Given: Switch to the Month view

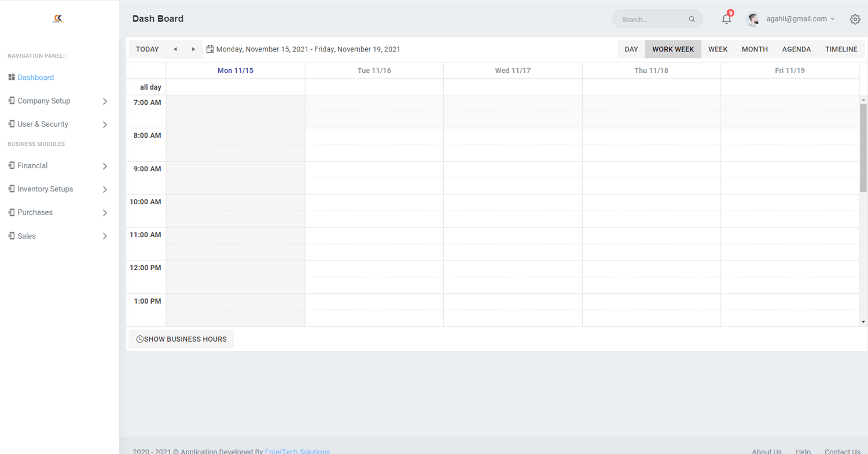Looking at the screenshot, I should click(x=755, y=49).
